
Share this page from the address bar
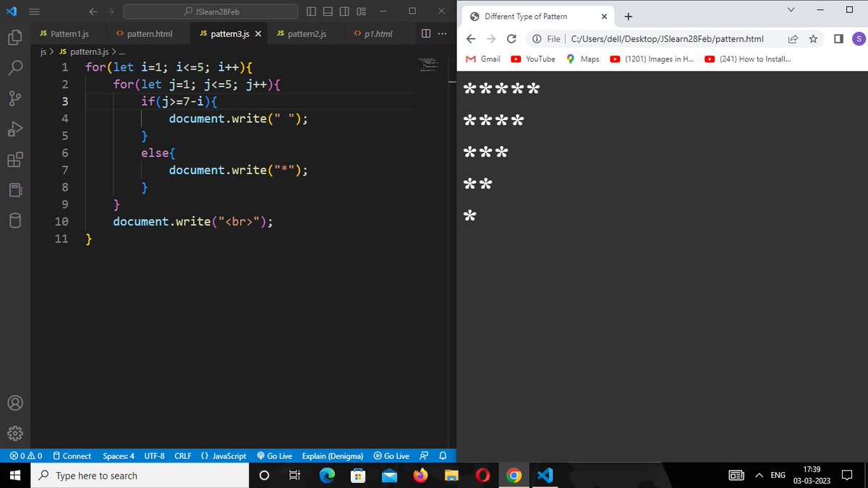(793, 39)
